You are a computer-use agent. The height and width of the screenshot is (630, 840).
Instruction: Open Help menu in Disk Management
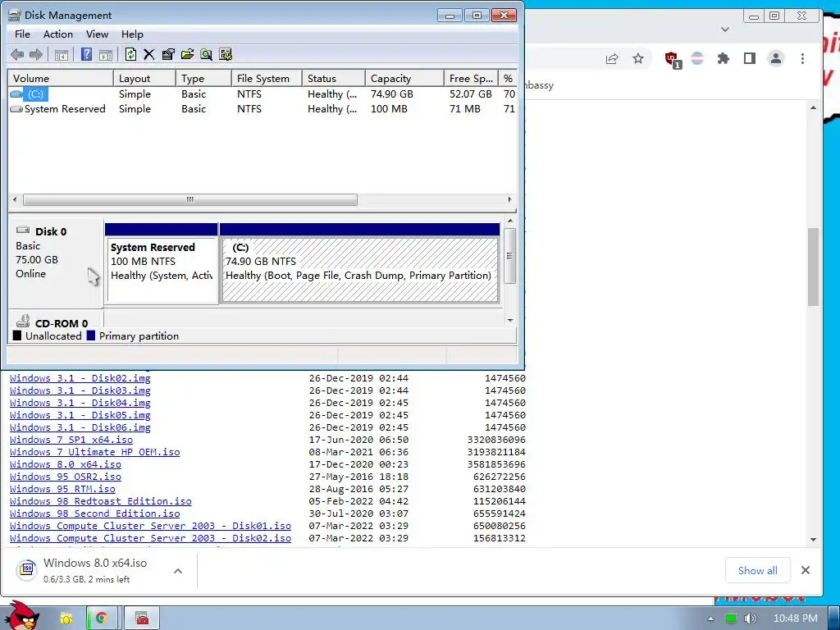132,34
